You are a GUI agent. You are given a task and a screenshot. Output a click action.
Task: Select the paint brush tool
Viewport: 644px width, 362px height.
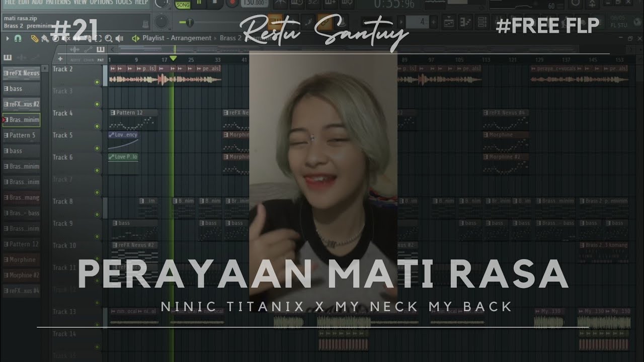(x=44, y=38)
